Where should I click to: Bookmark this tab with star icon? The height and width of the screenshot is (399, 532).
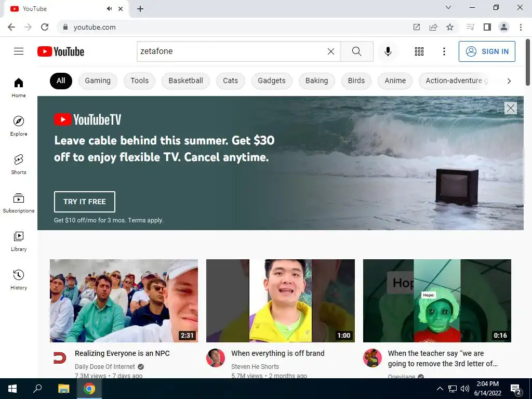click(450, 27)
